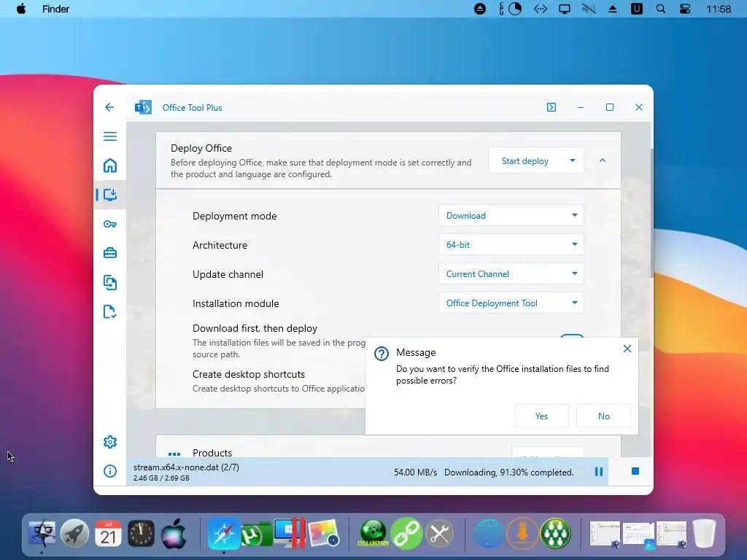This screenshot has width=747, height=560.
Task: Open the About info icon in sidebar
Action: (110, 471)
